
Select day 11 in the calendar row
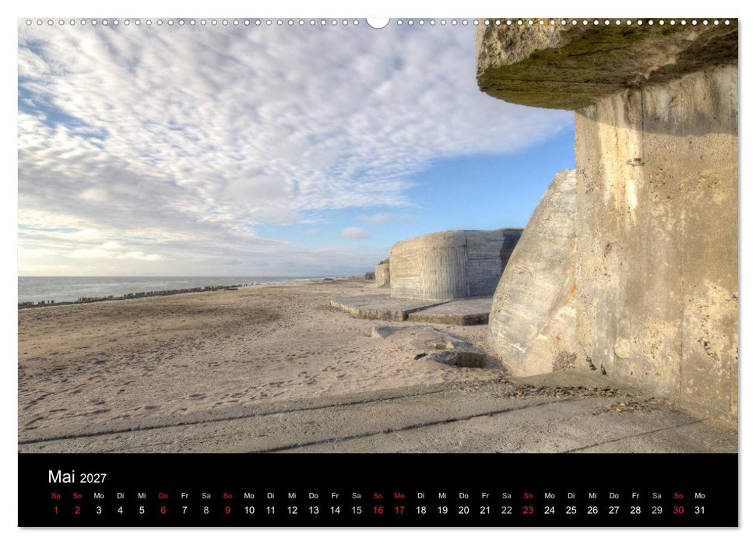pyautogui.click(x=270, y=510)
